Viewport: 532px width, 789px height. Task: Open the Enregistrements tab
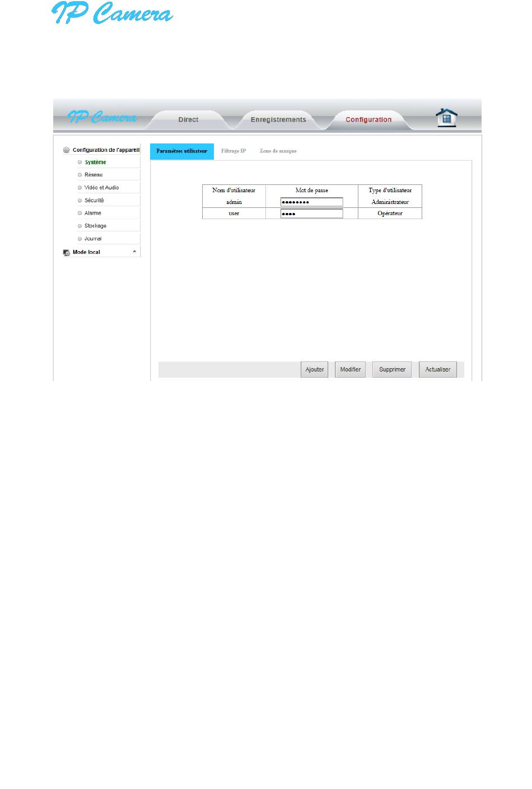[278, 119]
